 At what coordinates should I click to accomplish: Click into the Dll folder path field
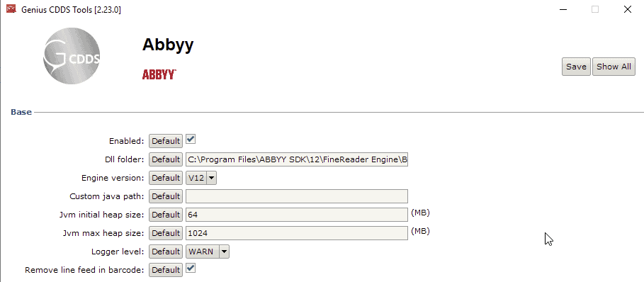297,159
